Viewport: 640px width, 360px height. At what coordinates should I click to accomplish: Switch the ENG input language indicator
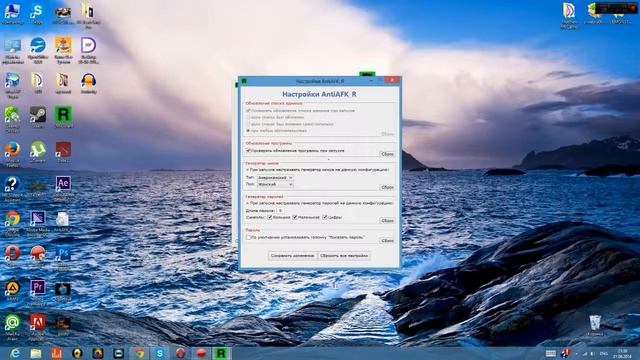tap(604, 353)
